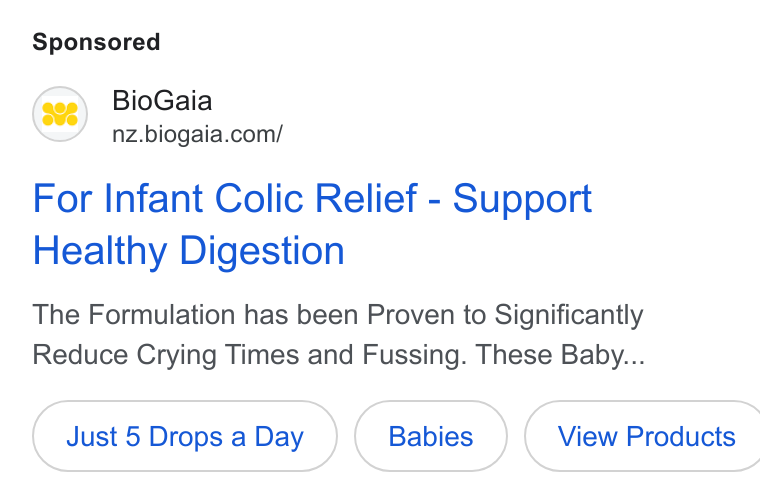Click the word 'Support' in the headline
This screenshot has width=760, height=504.
click(522, 199)
